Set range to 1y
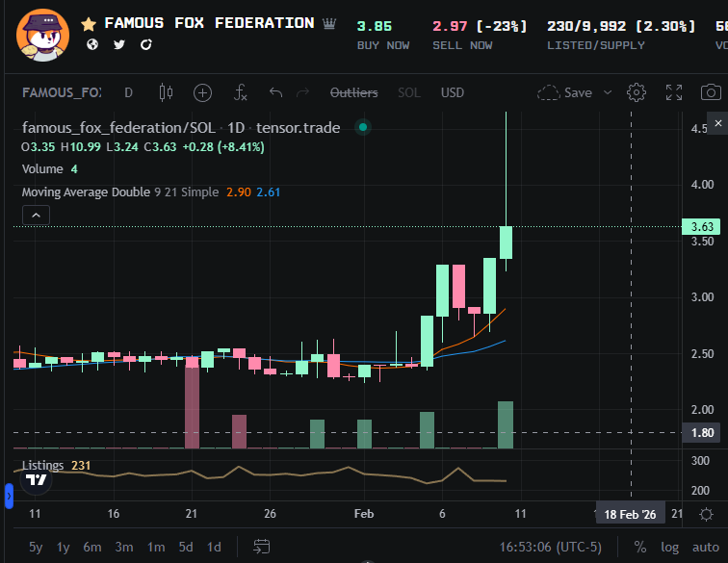 (x=64, y=548)
